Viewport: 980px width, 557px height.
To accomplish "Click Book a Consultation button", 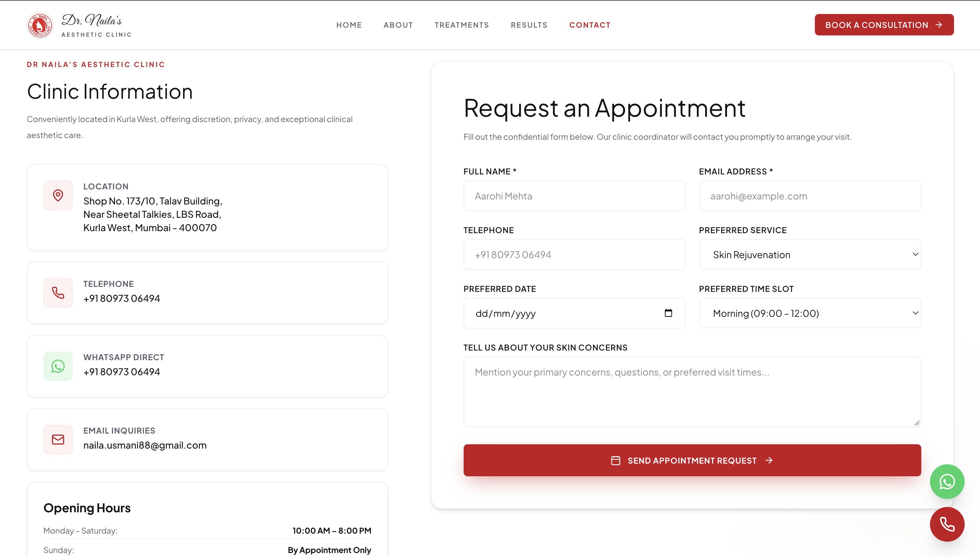I will pos(884,25).
